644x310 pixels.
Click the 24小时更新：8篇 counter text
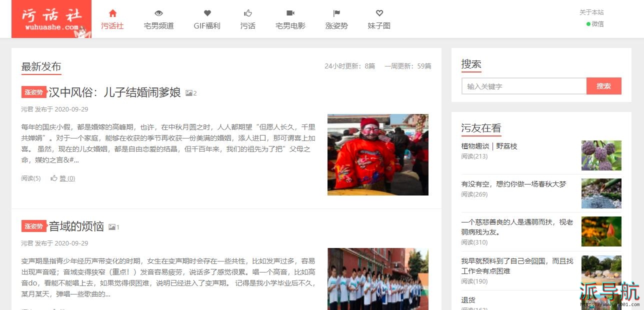coord(350,66)
